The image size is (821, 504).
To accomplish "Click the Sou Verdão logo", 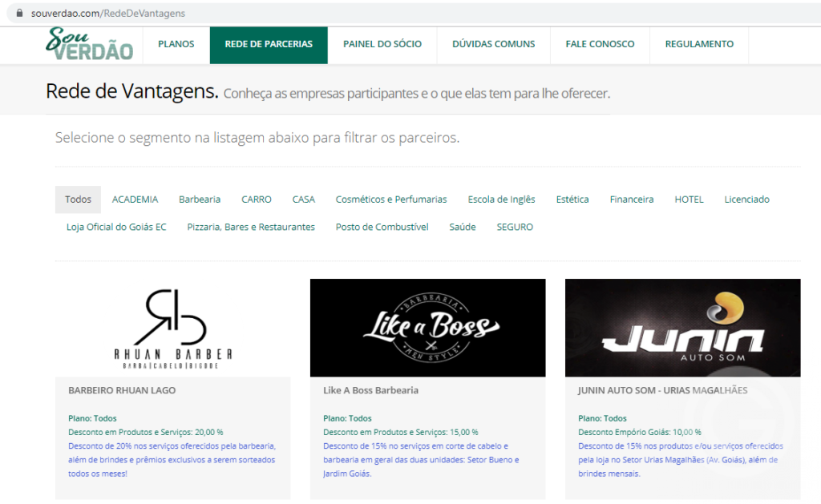I will 90,44.
